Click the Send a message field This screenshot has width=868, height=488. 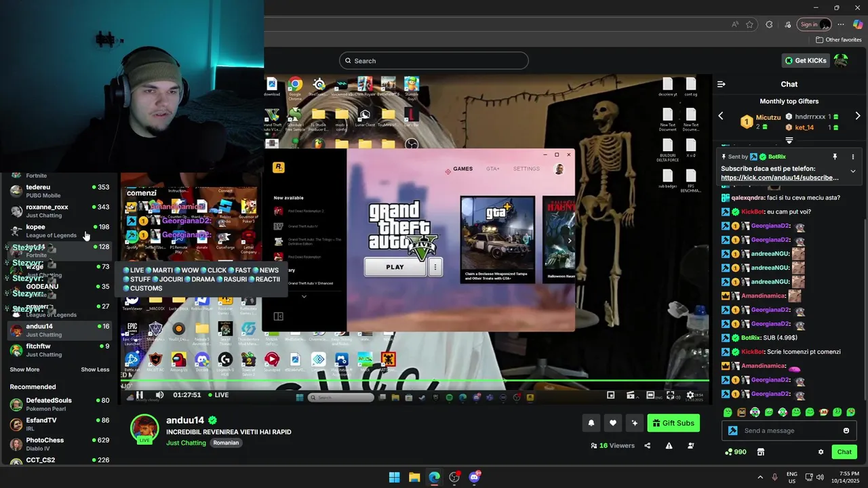tap(790, 430)
